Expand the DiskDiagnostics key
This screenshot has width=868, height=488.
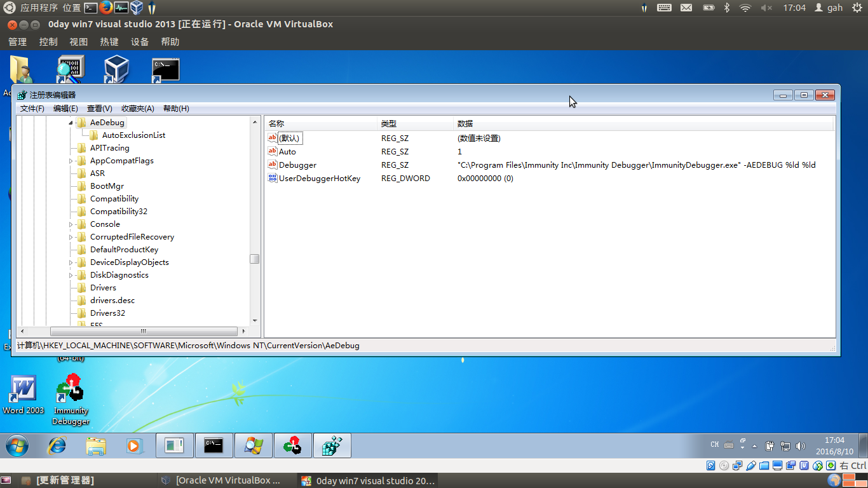tap(71, 275)
